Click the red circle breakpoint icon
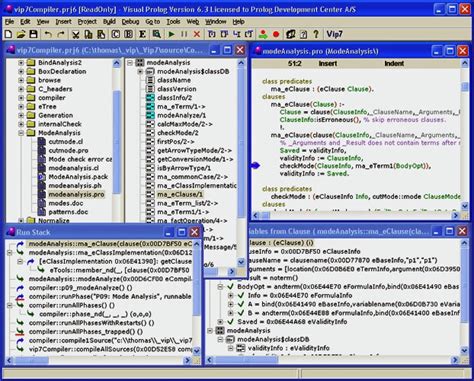 pyautogui.click(x=276, y=34)
